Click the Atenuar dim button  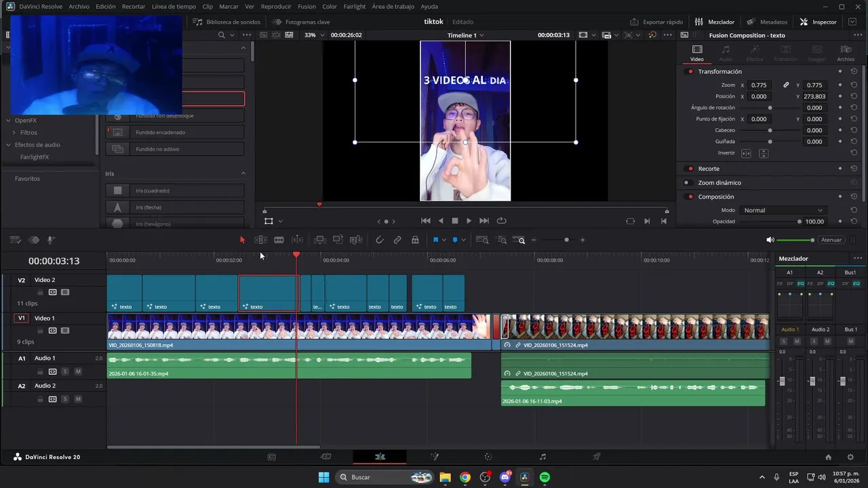tap(831, 240)
